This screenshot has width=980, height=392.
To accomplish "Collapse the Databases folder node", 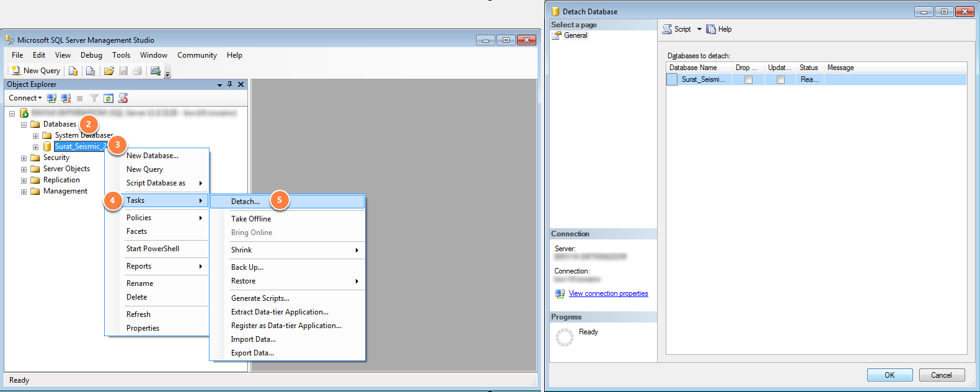I will click(24, 125).
